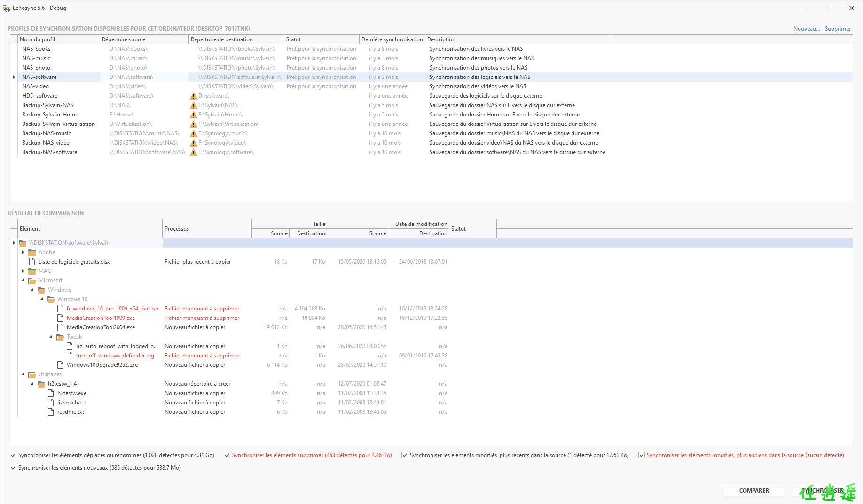Toggle sync of moved or renamed elements
The image size is (863, 504).
click(x=13, y=455)
